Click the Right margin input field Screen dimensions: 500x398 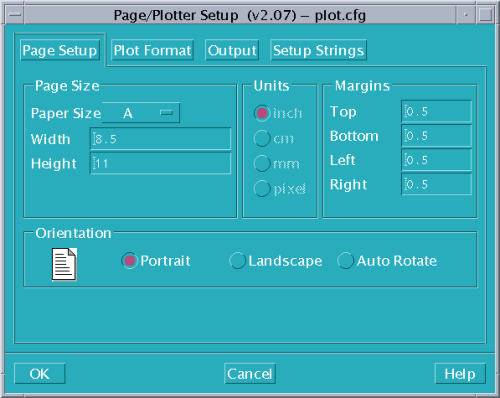click(436, 184)
